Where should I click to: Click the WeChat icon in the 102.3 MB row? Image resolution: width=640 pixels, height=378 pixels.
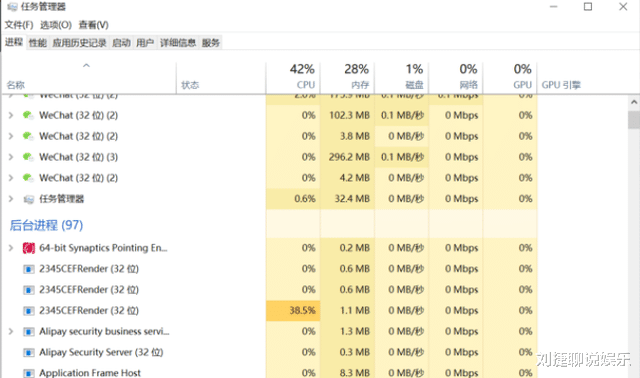(28, 116)
